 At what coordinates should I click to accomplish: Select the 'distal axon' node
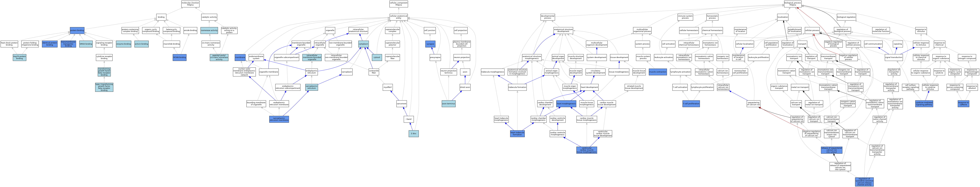coord(465,87)
